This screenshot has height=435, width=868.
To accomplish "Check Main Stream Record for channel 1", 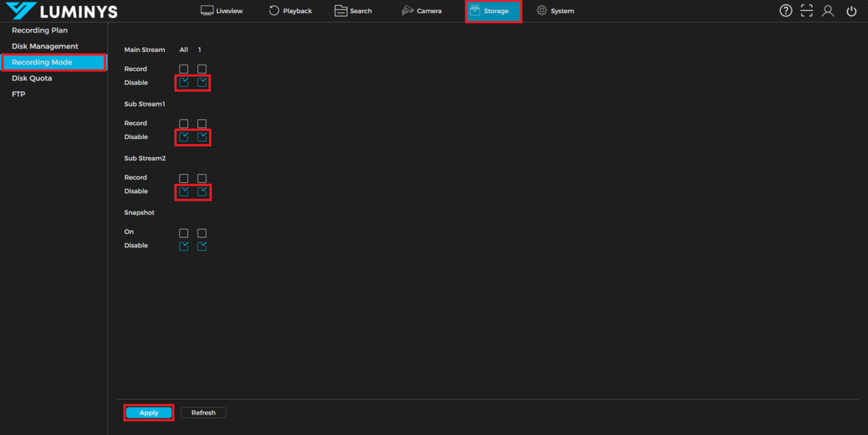I will (202, 69).
